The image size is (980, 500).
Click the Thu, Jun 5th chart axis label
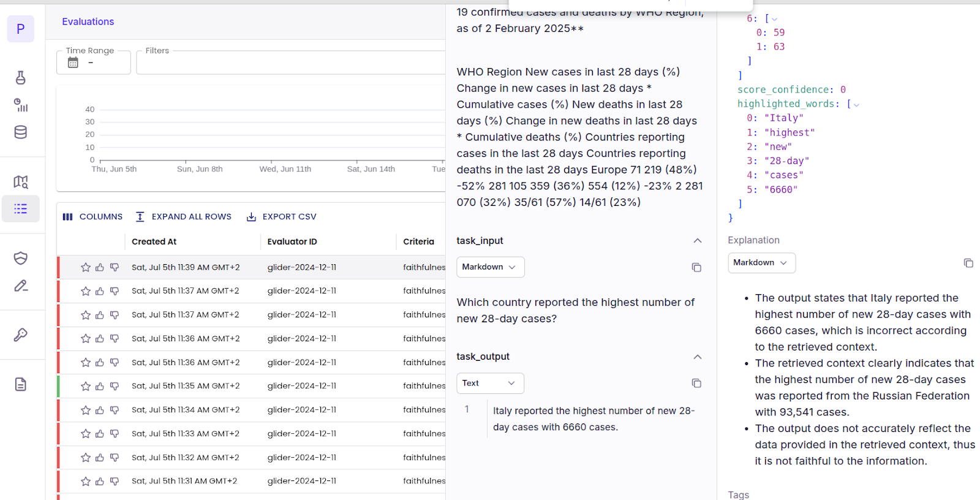pos(114,169)
